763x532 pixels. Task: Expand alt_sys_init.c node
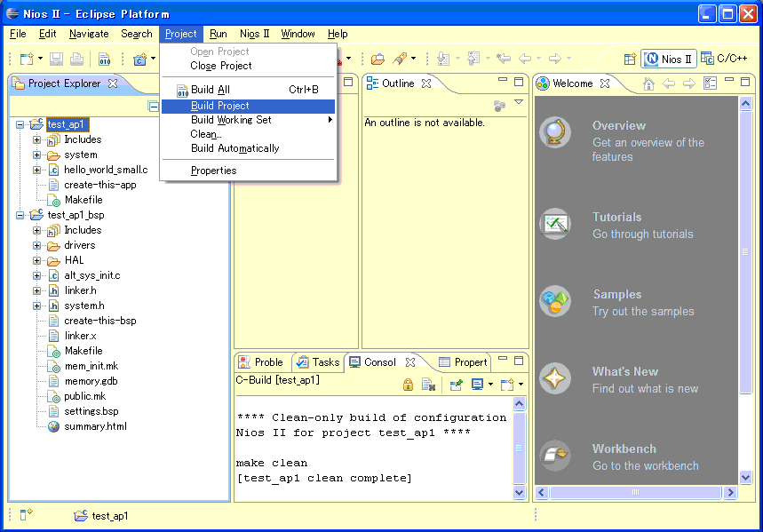point(36,275)
